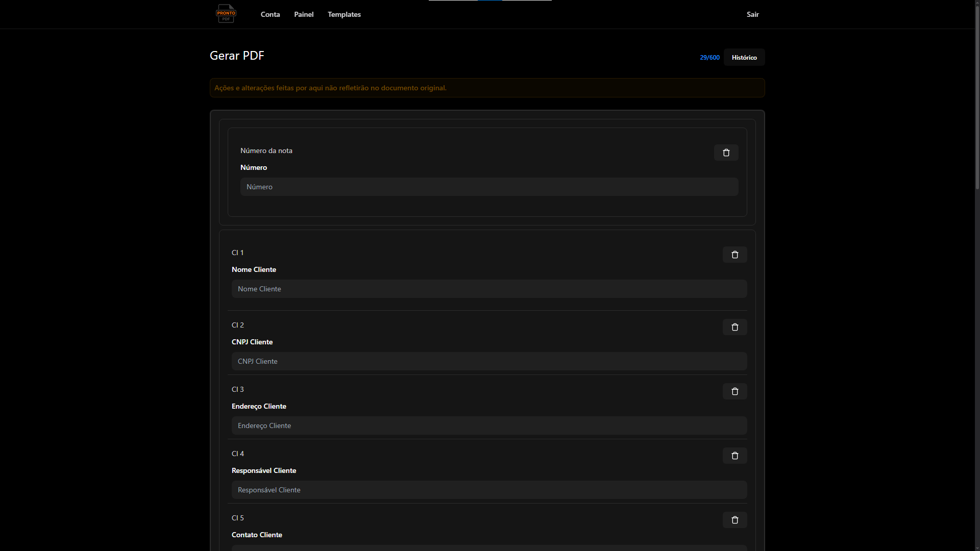The width and height of the screenshot is (980, 551).
Task: Click trash icon for Cl 4
Action: [734, 456]
